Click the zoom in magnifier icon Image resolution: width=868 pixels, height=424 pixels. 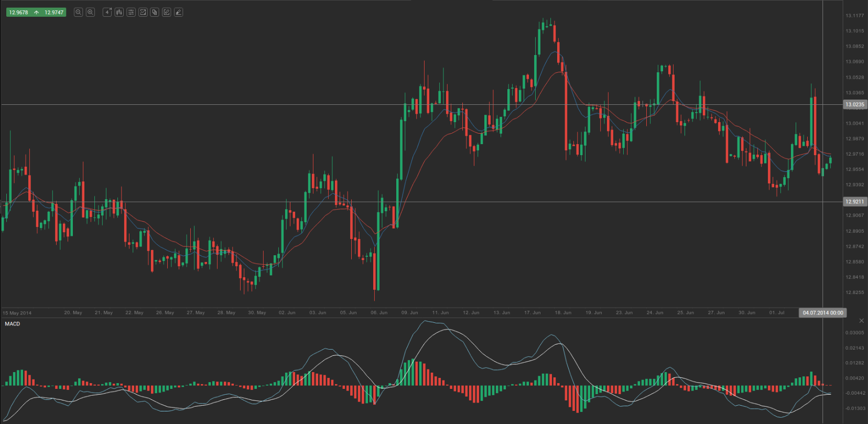tap(90, 12)
